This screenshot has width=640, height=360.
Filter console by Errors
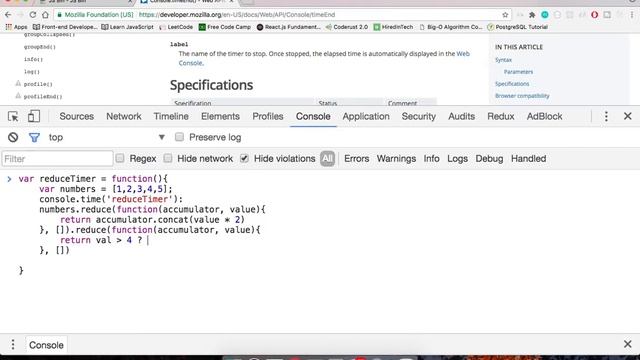click(357, 158)
